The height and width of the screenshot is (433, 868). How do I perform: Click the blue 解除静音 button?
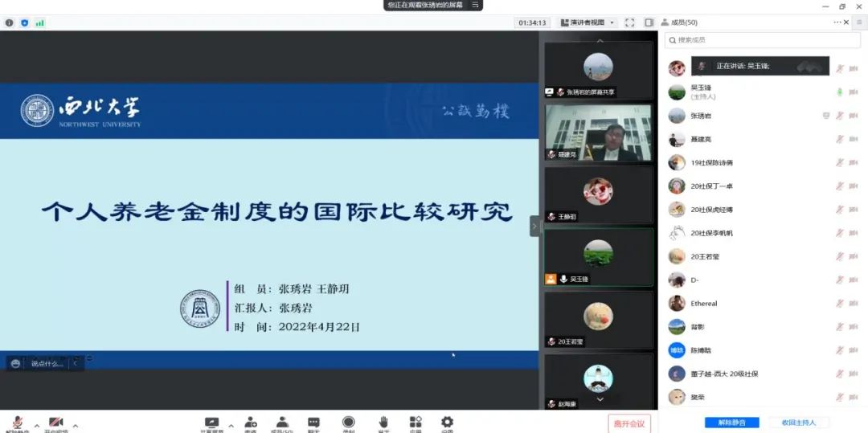(x=731, y=423)
